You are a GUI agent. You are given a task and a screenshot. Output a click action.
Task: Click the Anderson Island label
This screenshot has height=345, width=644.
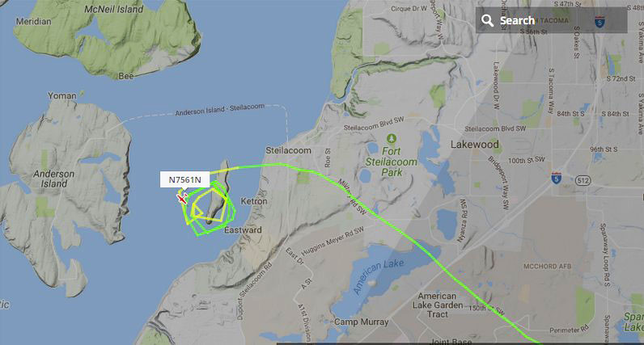coord(54,179)
